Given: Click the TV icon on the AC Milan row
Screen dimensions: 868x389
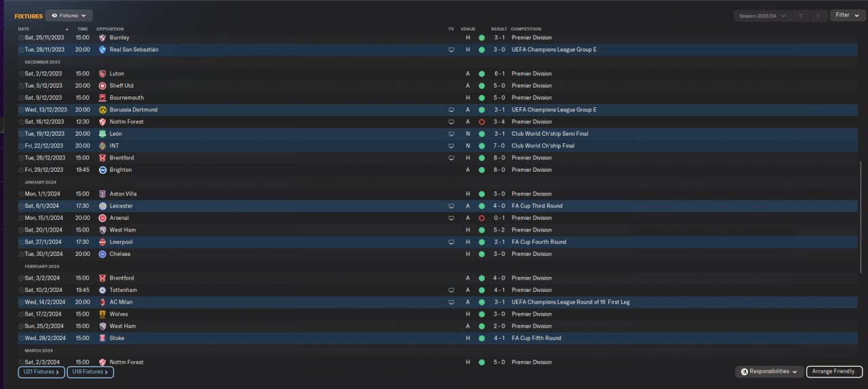Looking at the screenshot, I should (x=451, y=302).
